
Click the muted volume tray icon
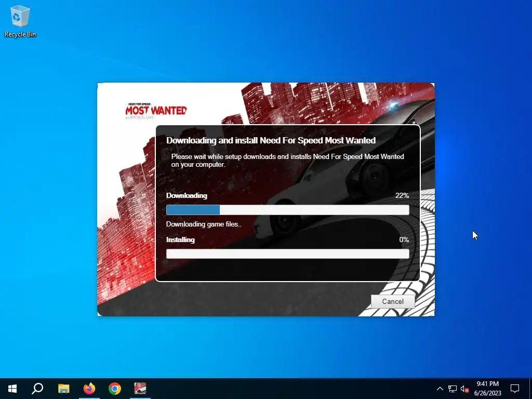click(x=464, y=389)
